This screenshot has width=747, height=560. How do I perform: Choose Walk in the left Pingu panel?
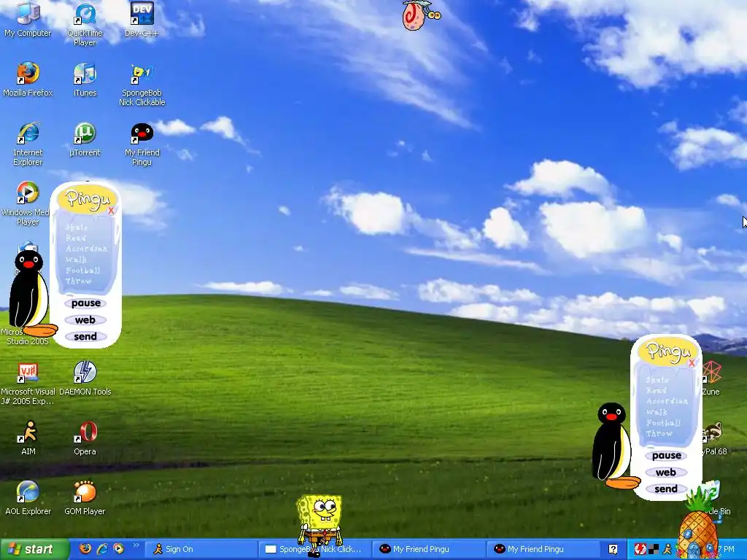76,260
